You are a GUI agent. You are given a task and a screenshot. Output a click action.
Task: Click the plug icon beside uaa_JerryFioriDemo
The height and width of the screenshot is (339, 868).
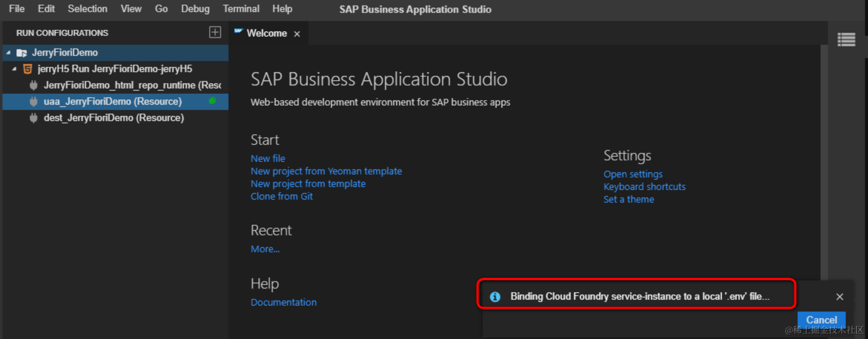(x=34, y=101)
